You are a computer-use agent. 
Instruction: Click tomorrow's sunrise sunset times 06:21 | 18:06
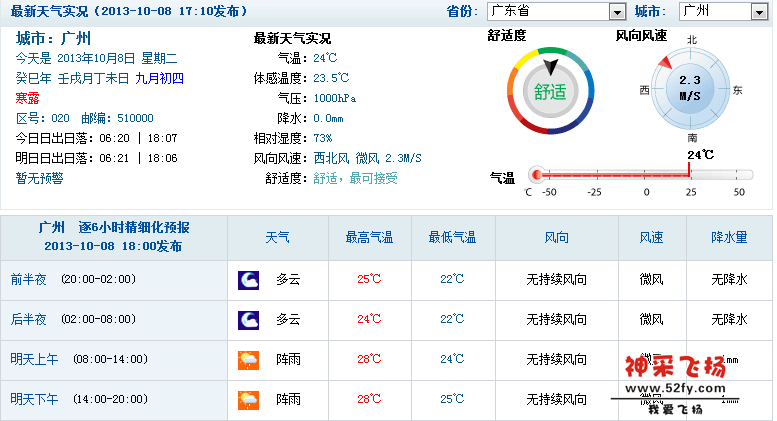pyautogui.click(x=138, y=158)
